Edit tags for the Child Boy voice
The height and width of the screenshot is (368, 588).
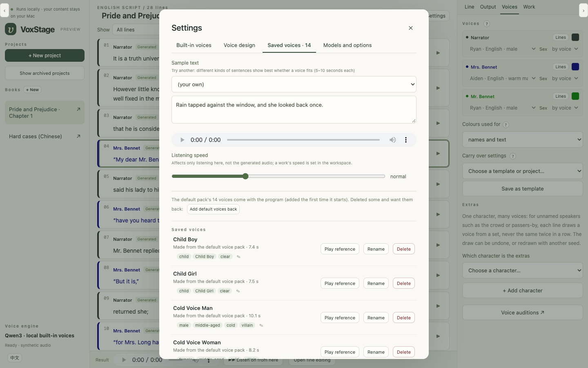(x=238, y=257)
